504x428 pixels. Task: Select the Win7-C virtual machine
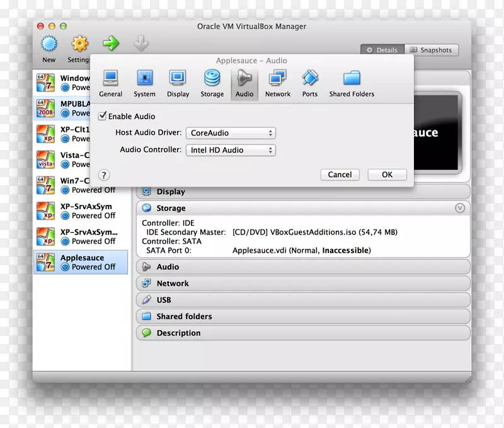click(x=81, y=185)
